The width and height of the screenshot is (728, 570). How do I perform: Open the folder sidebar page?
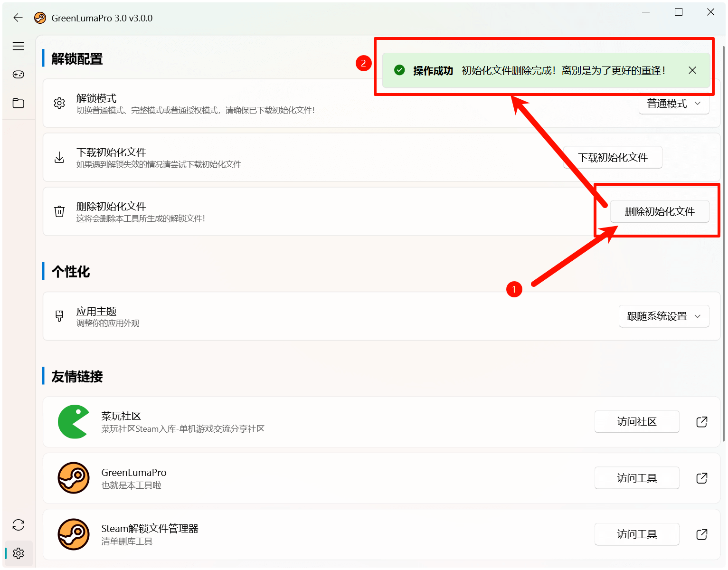tap(19, 103)
